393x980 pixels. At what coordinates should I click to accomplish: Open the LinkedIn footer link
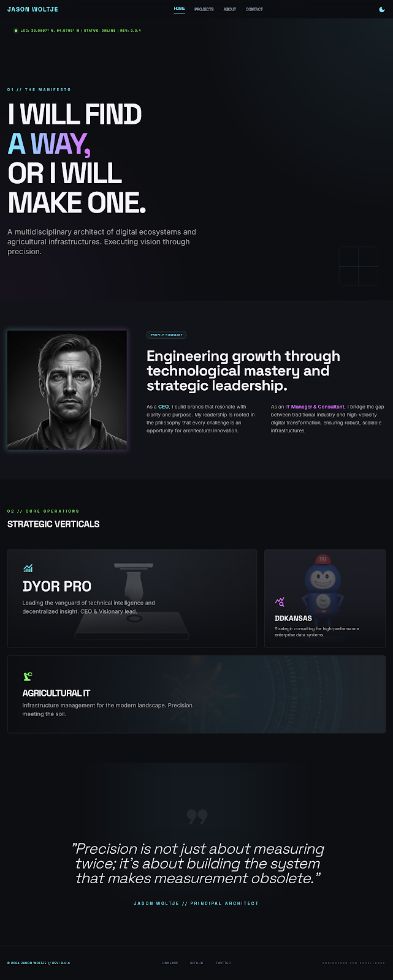tap(170, 963)
